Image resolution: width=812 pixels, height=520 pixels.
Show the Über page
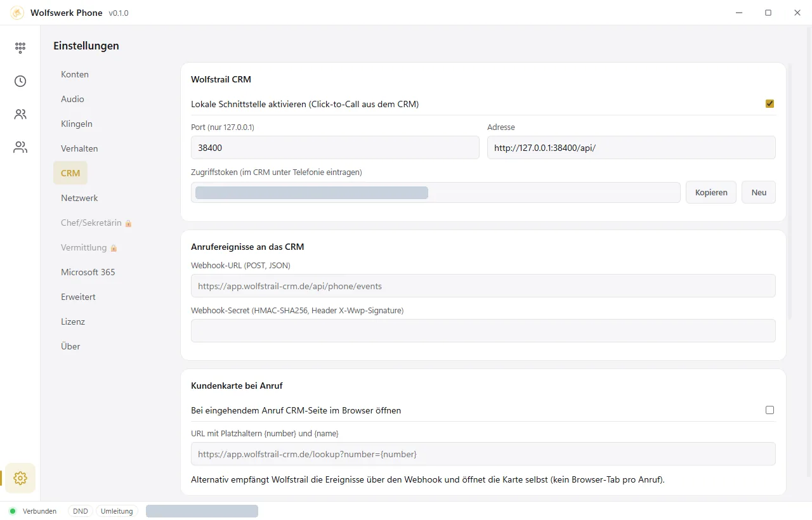pos(70,346)
